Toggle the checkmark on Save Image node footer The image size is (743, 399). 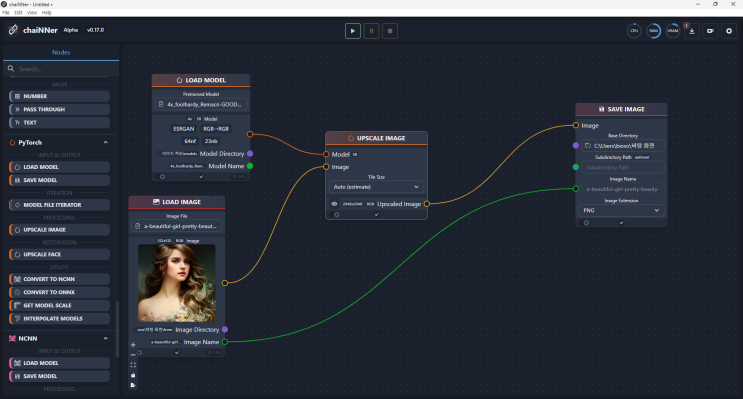[x=621, y=223]
